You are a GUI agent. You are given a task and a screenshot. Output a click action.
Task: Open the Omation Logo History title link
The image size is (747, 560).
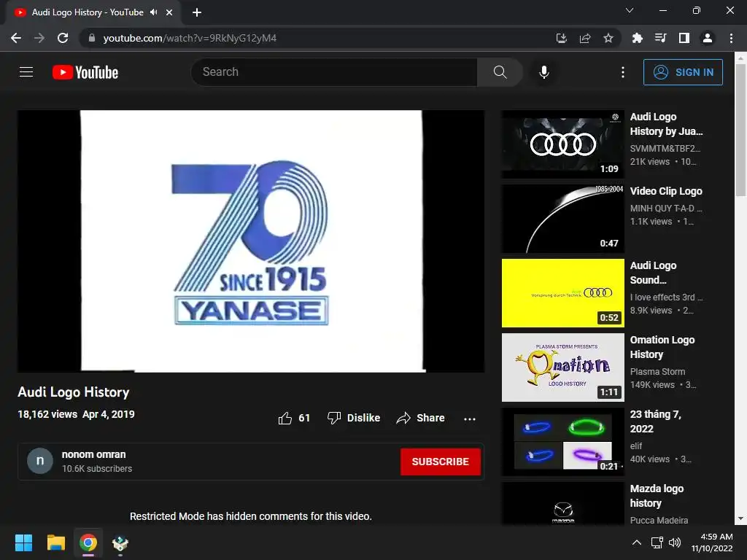click(662, 347)
